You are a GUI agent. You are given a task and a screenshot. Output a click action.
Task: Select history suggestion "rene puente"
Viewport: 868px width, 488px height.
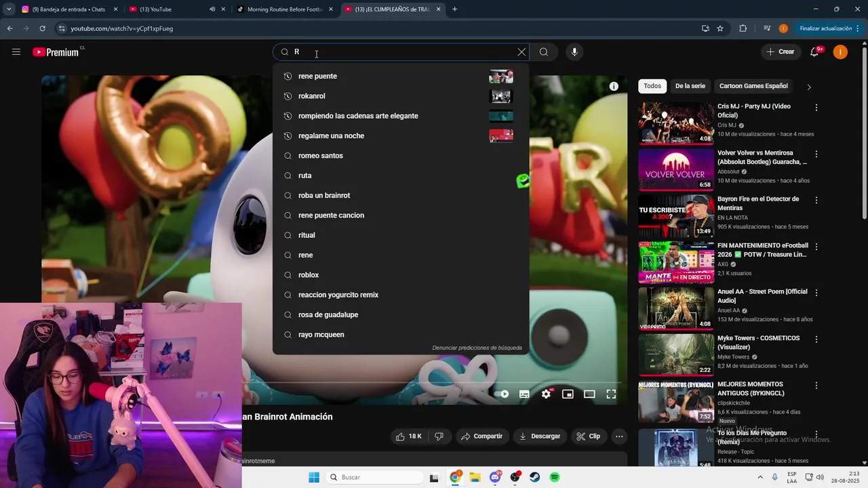pos(401,76)
